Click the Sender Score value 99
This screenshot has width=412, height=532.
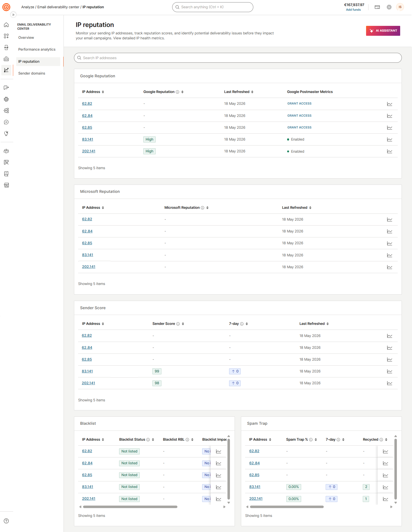click(157, 371)
